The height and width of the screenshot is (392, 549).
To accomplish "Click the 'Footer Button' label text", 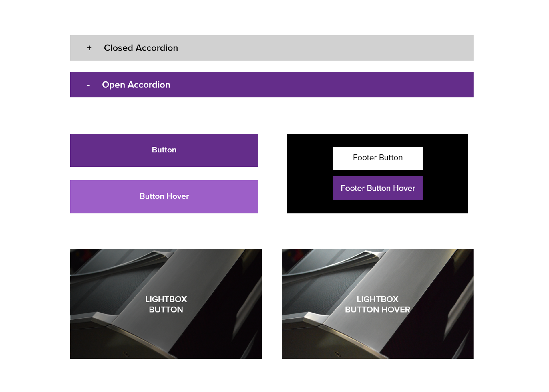I will (377, 158).
